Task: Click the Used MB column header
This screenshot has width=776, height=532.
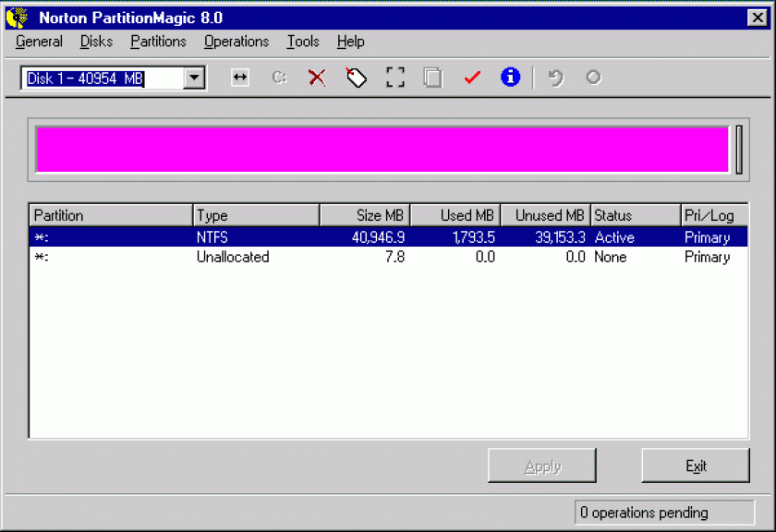Action: 455,216
